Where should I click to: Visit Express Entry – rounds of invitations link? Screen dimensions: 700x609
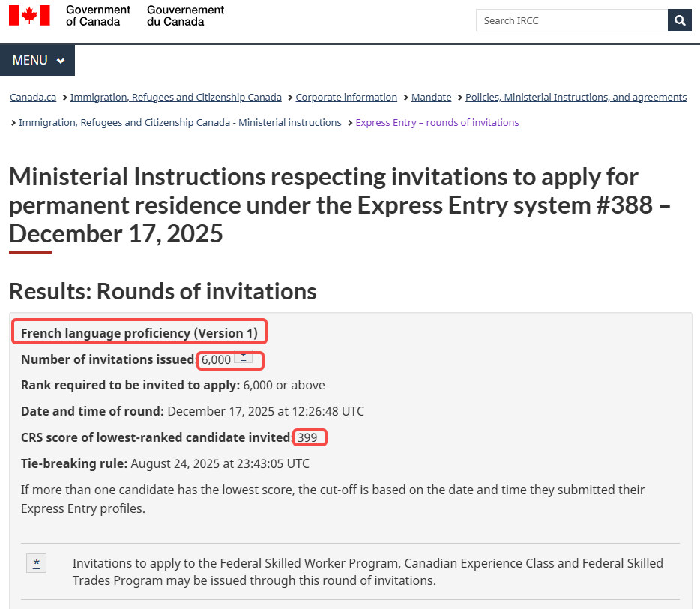point(437,122)
